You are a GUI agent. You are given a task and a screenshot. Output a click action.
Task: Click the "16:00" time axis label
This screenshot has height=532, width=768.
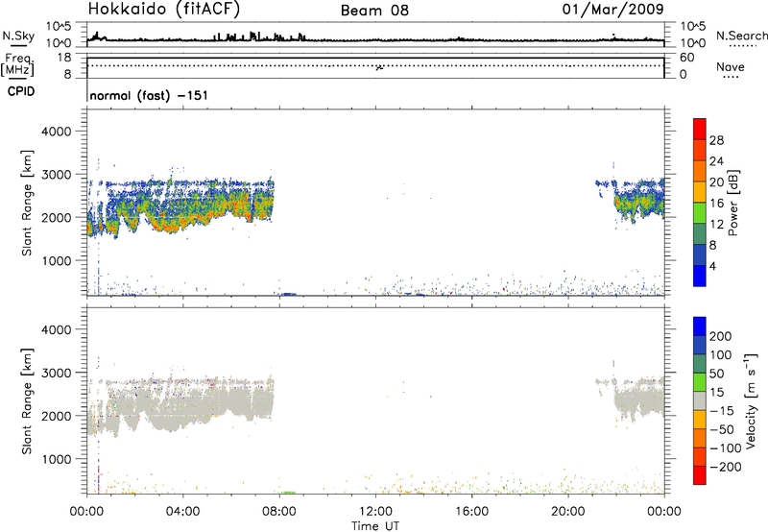point(471,512)
